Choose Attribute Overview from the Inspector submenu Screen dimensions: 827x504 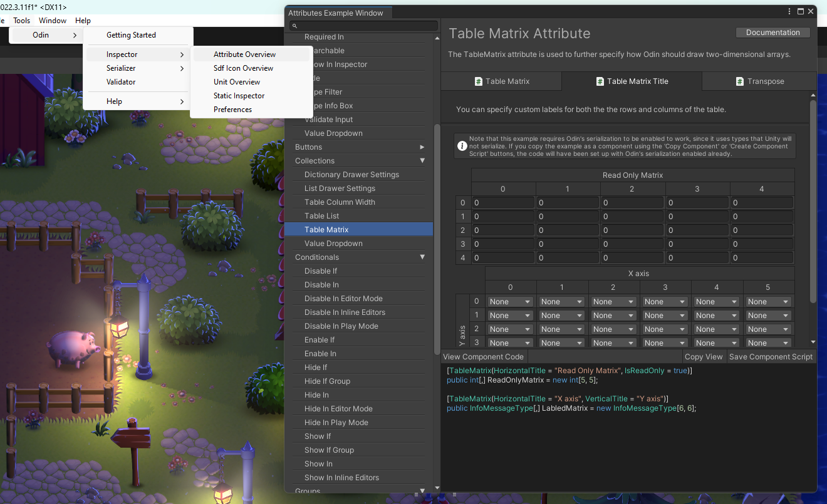(x=244, y=54)
